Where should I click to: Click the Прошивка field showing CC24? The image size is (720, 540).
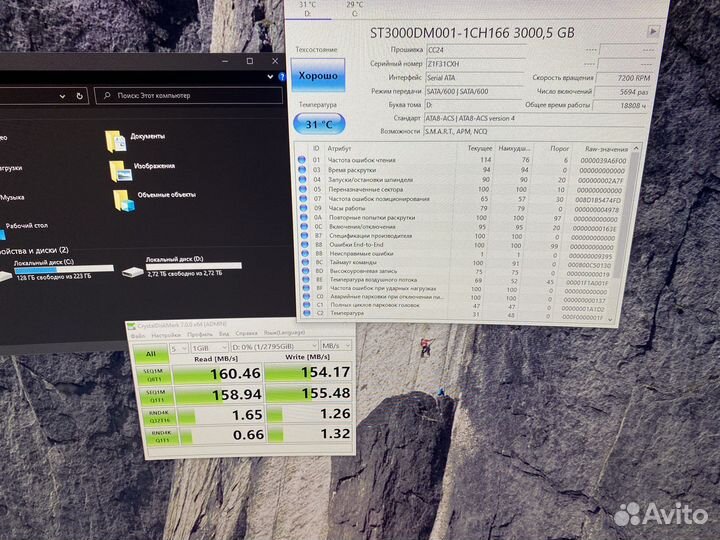(476, 50)
